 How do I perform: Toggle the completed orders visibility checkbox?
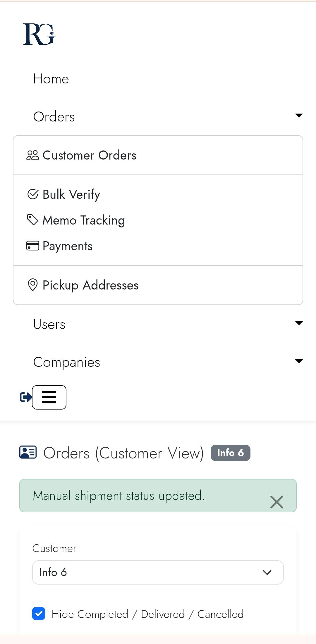pos(38,614)
